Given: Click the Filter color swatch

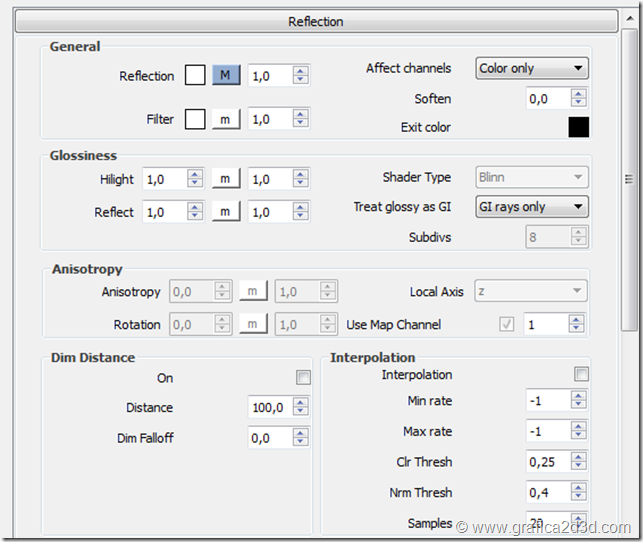Looking at the screenshot, I should point(195,119).
